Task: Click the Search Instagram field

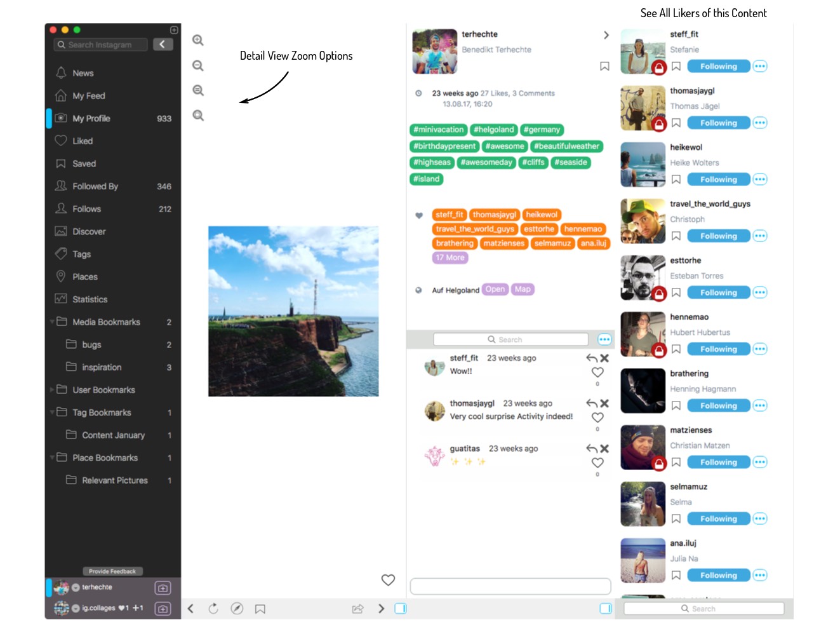Action: click(x=101, y=44)
